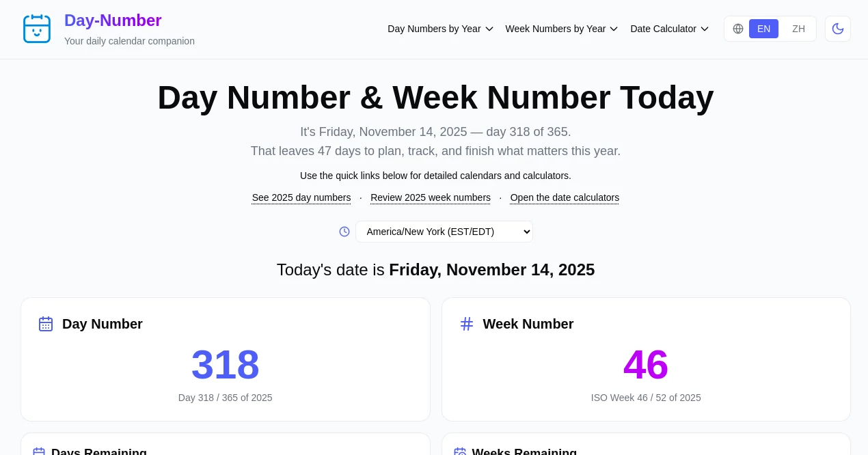This screenshot has height=455, width=868.
Task: Click the Day-Number calendar logo icon
Action: [x=36, y=28]
